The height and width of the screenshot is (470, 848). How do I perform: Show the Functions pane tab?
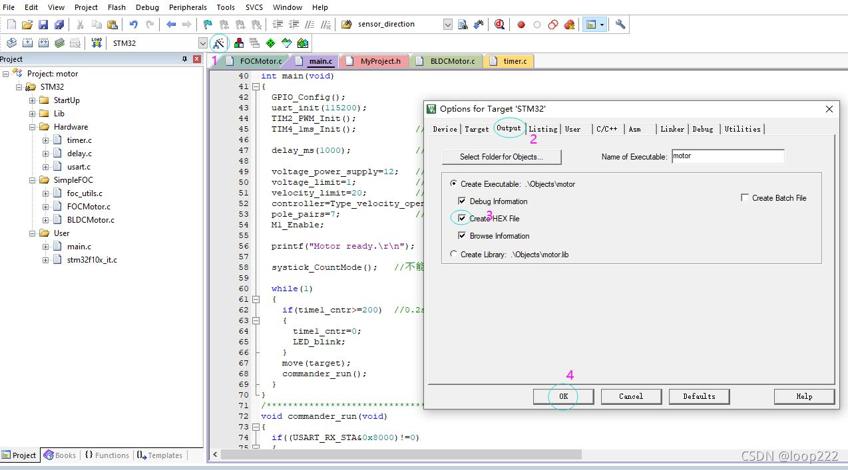[x=107, y=455]
